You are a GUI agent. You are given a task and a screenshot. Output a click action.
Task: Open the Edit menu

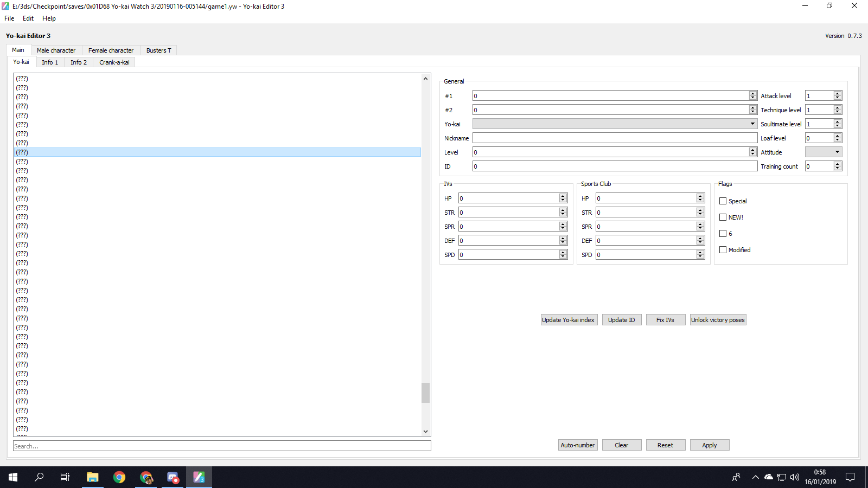tap(28, 18)
